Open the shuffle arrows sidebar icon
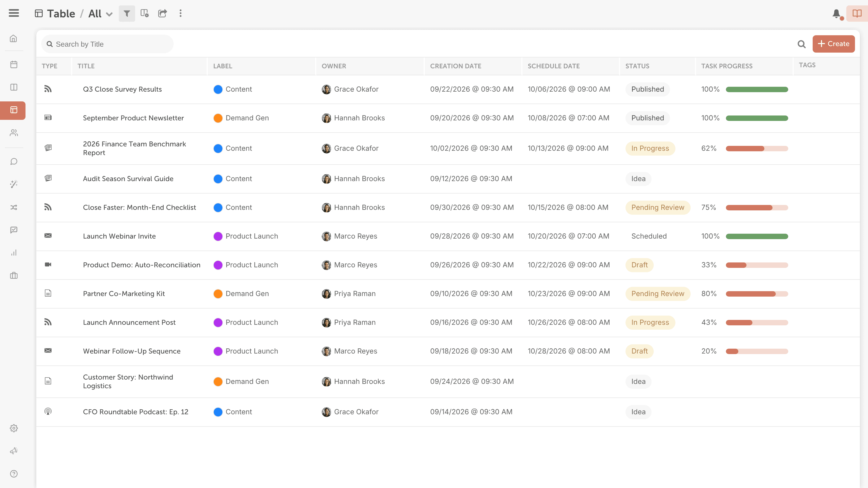Screen dimensions: 868x488 pos(14,207)
